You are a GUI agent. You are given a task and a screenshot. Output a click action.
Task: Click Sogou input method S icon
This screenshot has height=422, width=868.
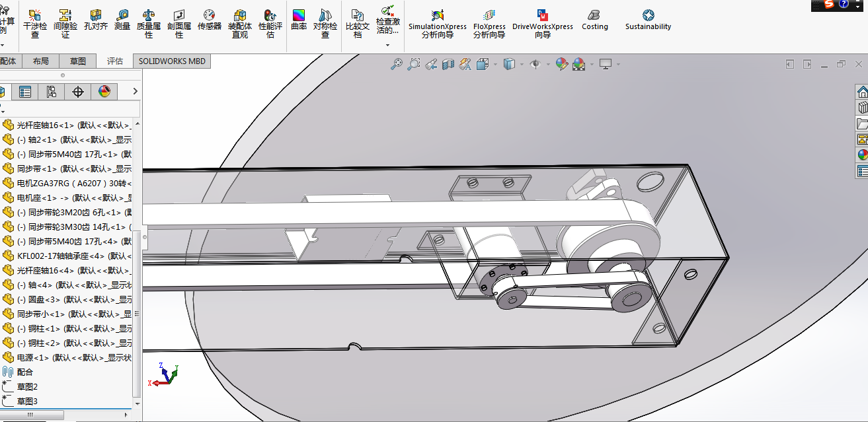click(829, 4)
